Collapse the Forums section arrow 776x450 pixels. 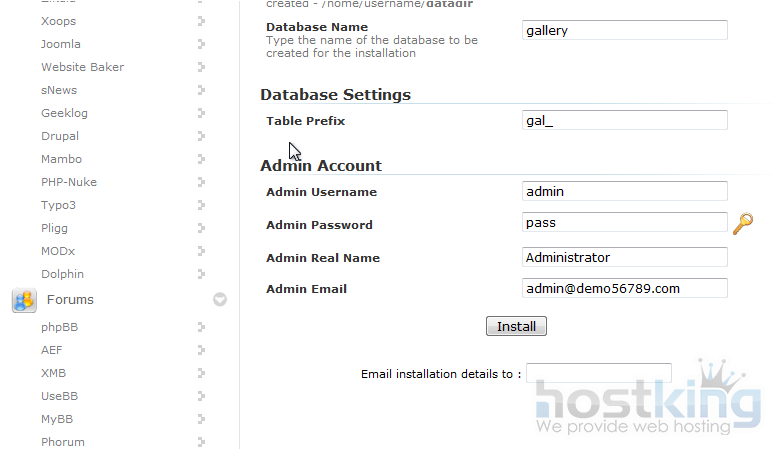click(220, 299)
